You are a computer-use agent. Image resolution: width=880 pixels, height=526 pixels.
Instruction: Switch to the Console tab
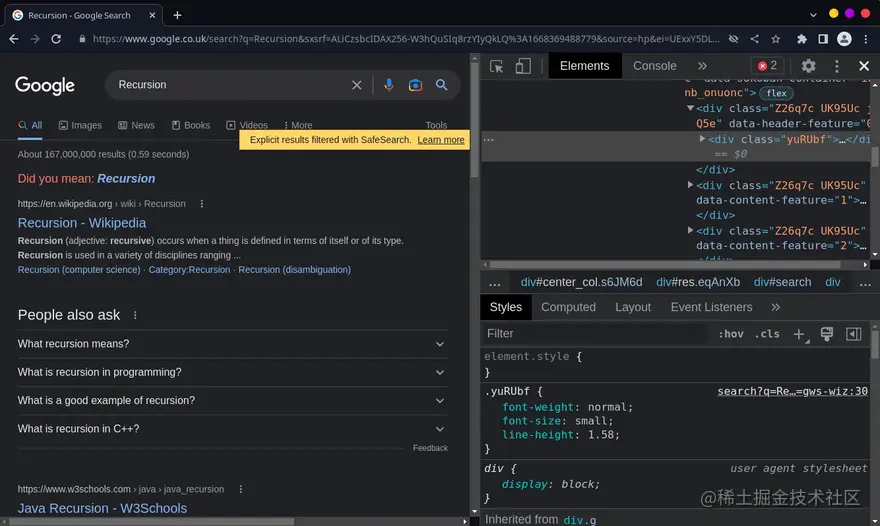(654, 66)
